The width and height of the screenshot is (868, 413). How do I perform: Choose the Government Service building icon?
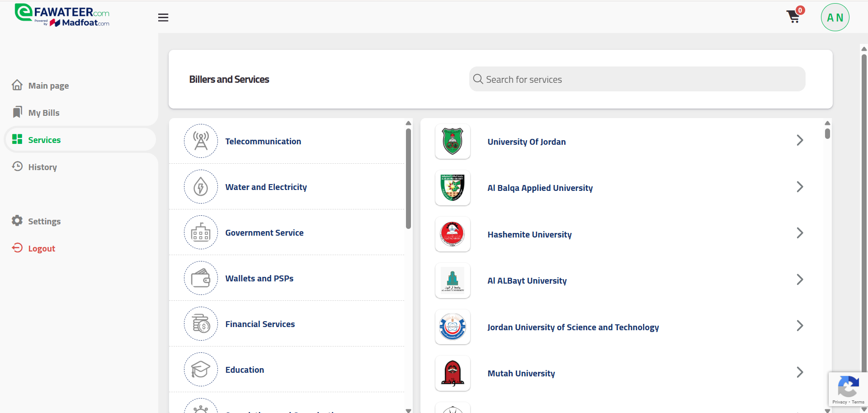click(201, 233)
